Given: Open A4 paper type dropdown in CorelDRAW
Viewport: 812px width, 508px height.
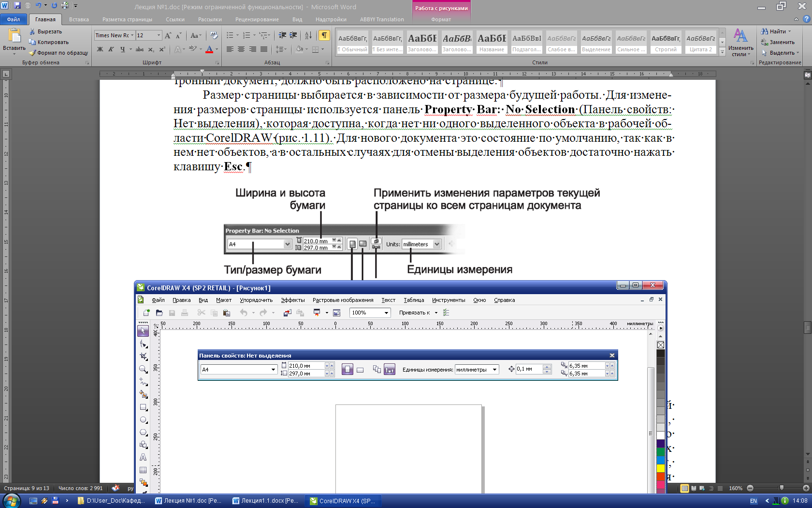Looking at the screenshot, I should pyautogui.click(x=273, y=370).
